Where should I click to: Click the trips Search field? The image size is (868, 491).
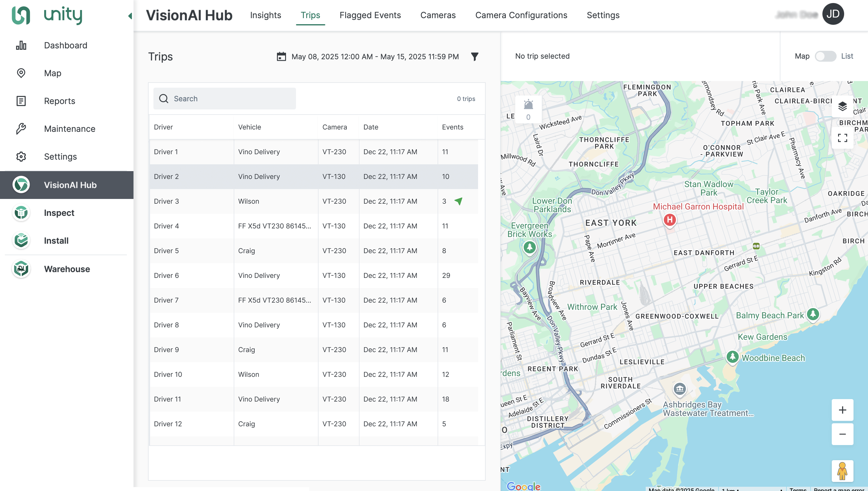[224, 99]
